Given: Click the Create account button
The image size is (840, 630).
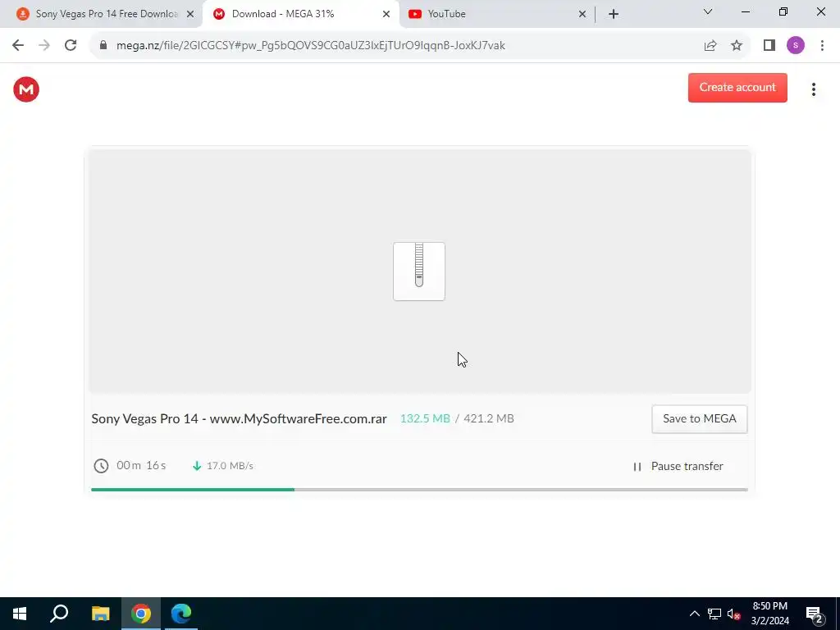Looking at the screenshot, I should pyautogui.click(x=737, y=87).
